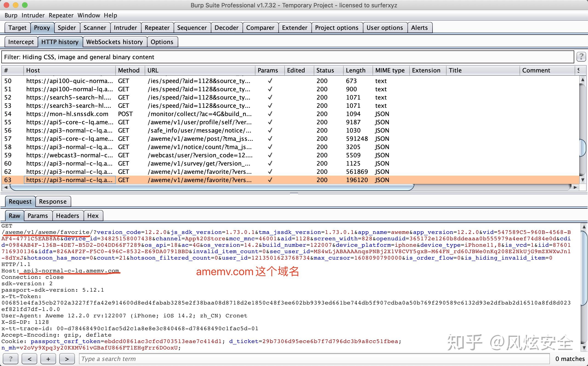Expand the HTTP history filter dropdown
This screenshot has width=588, height=366.
click(x=293, y=57)
